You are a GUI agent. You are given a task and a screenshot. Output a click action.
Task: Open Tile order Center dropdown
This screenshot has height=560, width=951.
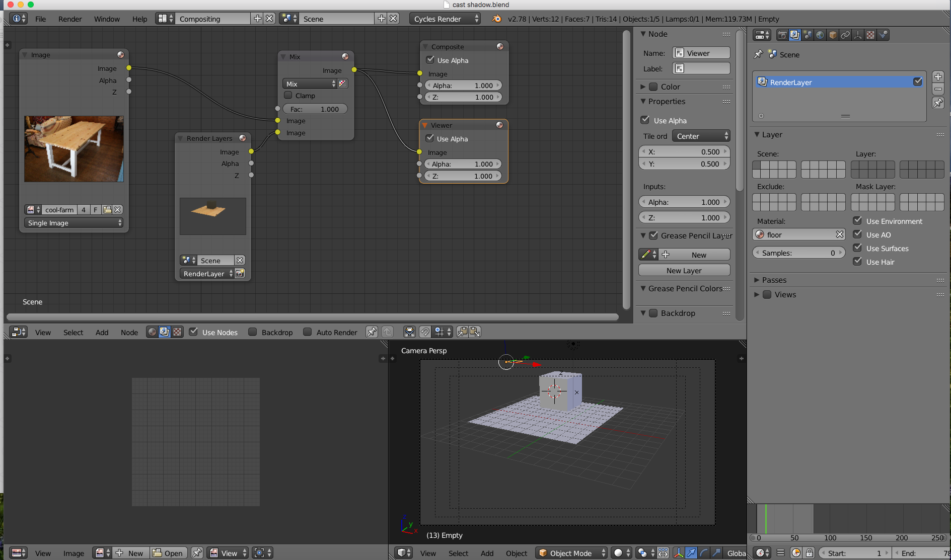(x=701, y=136)
